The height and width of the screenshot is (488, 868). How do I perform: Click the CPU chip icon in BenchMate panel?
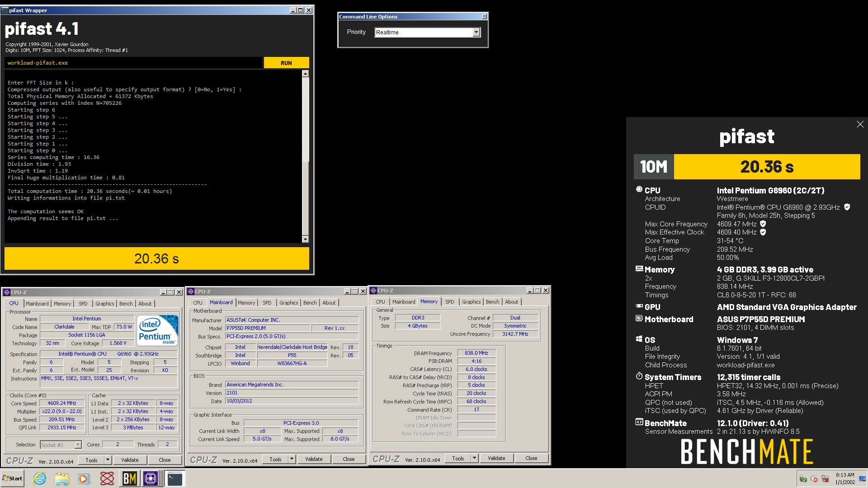[x=639, y=190]
